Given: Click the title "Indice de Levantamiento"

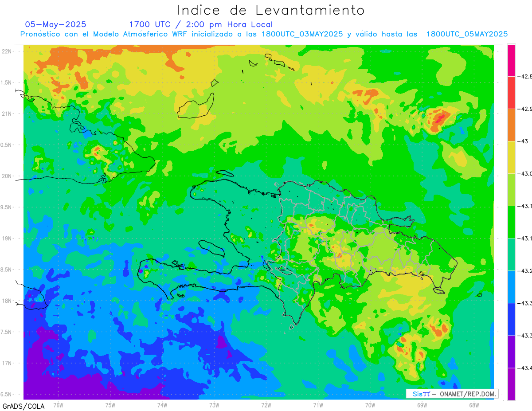Looking at the screenshot, I should click(x=271, y=10).
